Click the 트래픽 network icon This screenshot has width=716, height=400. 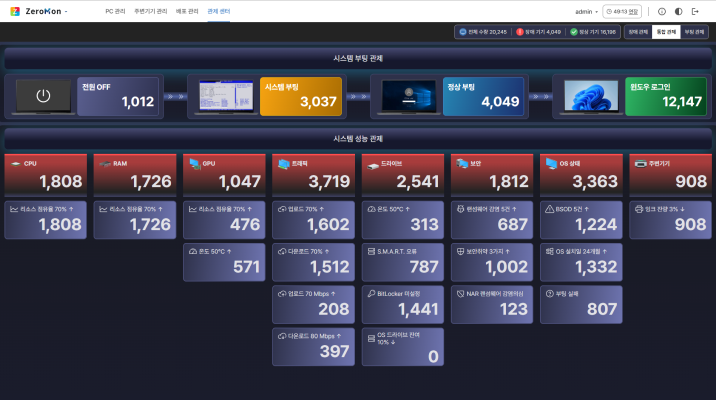pyautogui.click(x=284, y=163)
